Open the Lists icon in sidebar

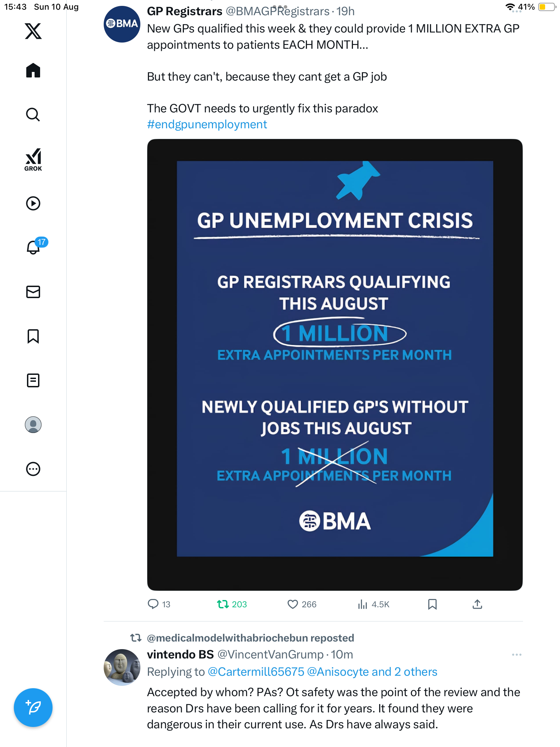click(33, 380)
